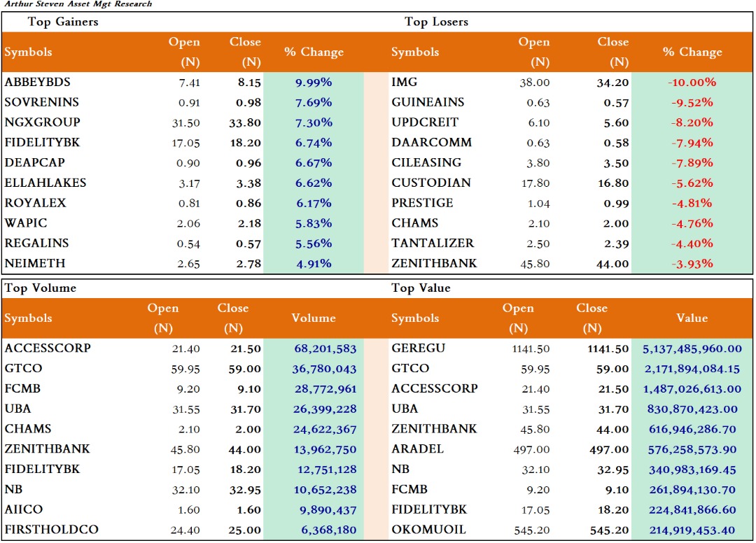Click GTCO in the Top Volume table
756x543 pixels.
[24, 369]
